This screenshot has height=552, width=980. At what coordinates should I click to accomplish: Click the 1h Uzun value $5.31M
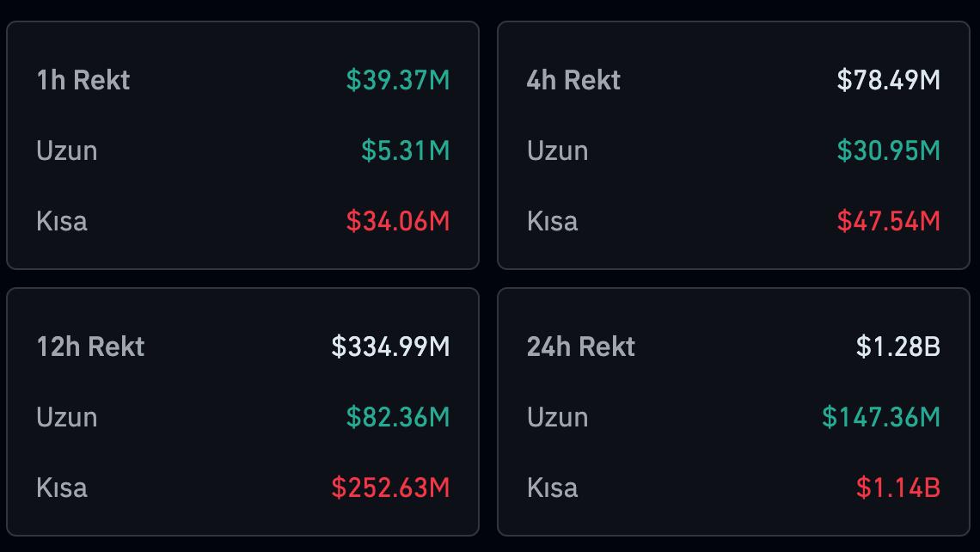[x=405, y=150]
